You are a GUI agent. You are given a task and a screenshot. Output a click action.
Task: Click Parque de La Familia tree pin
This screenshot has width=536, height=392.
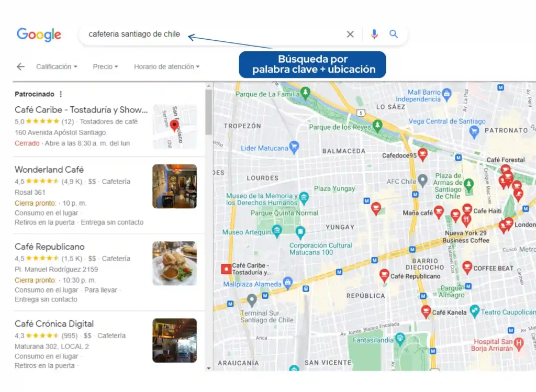tap(305, 93)
